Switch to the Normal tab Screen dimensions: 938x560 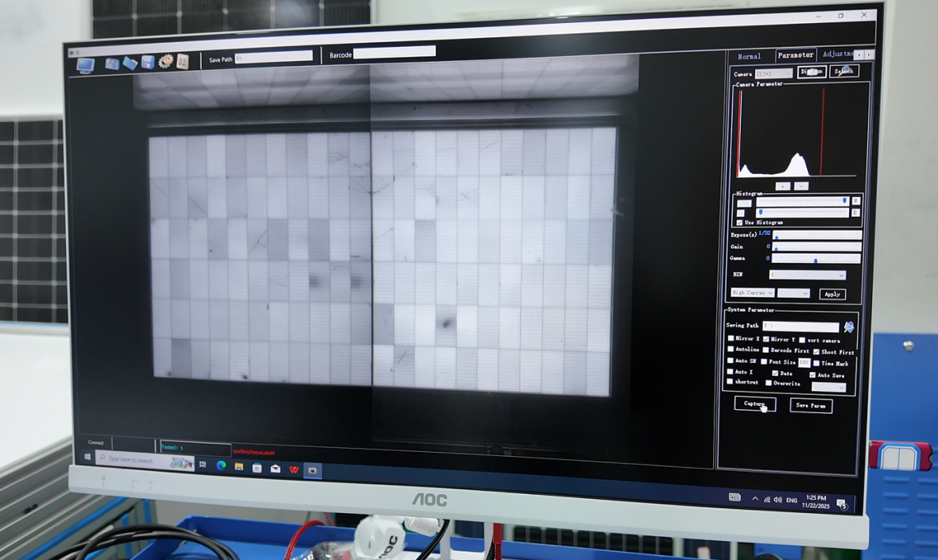click(x=749, y=56)
